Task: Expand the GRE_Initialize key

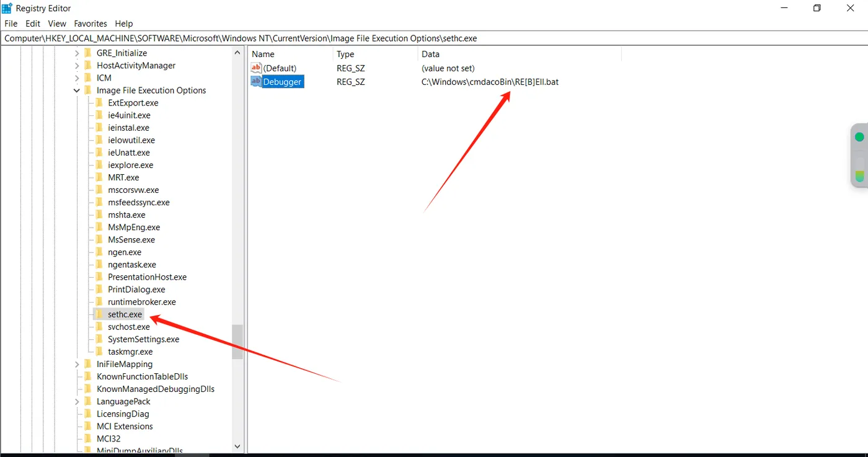Action: [77, 53]
